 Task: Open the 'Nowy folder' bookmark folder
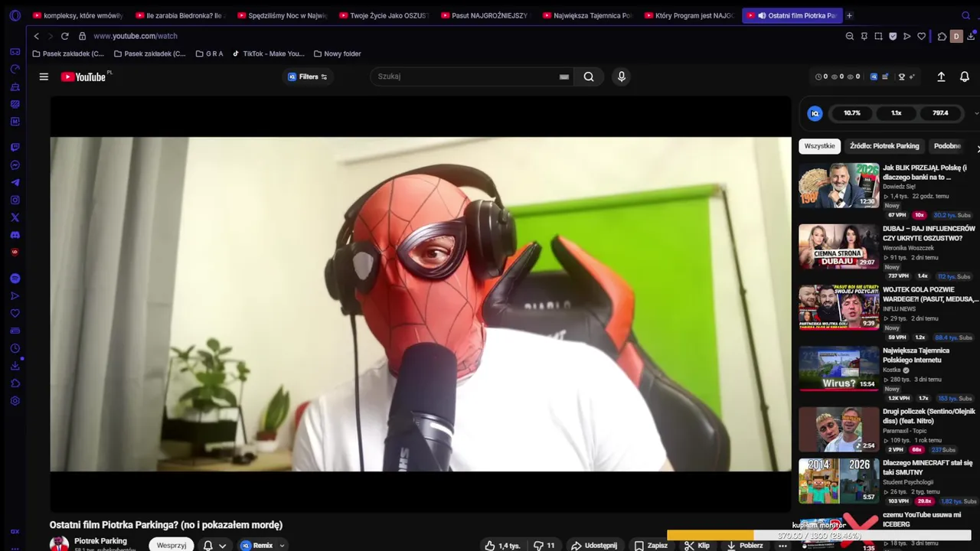[x=338, y=54]
